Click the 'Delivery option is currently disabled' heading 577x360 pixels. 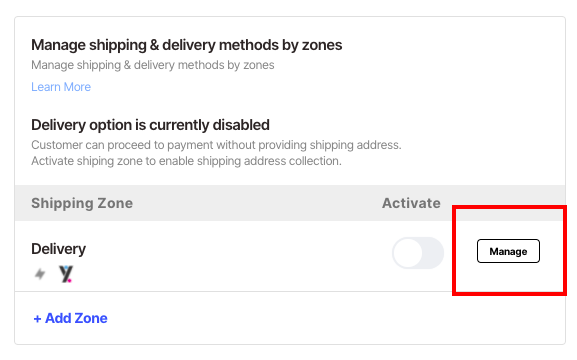click(150, 125)
